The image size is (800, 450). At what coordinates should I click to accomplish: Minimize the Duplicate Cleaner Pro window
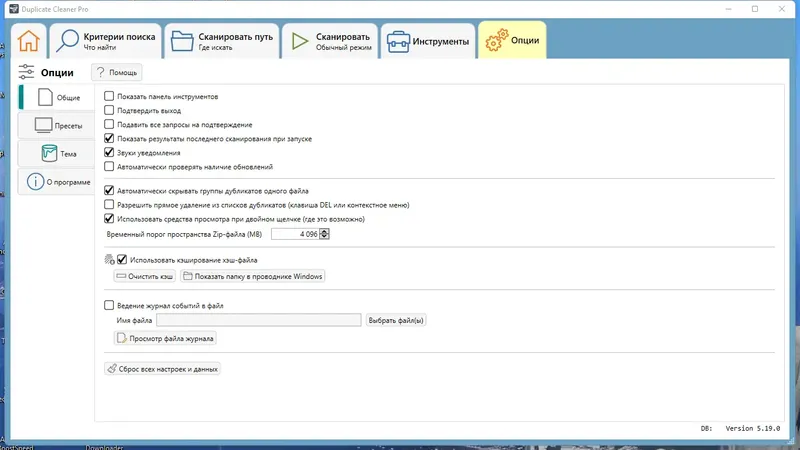(x=729, y=9)
